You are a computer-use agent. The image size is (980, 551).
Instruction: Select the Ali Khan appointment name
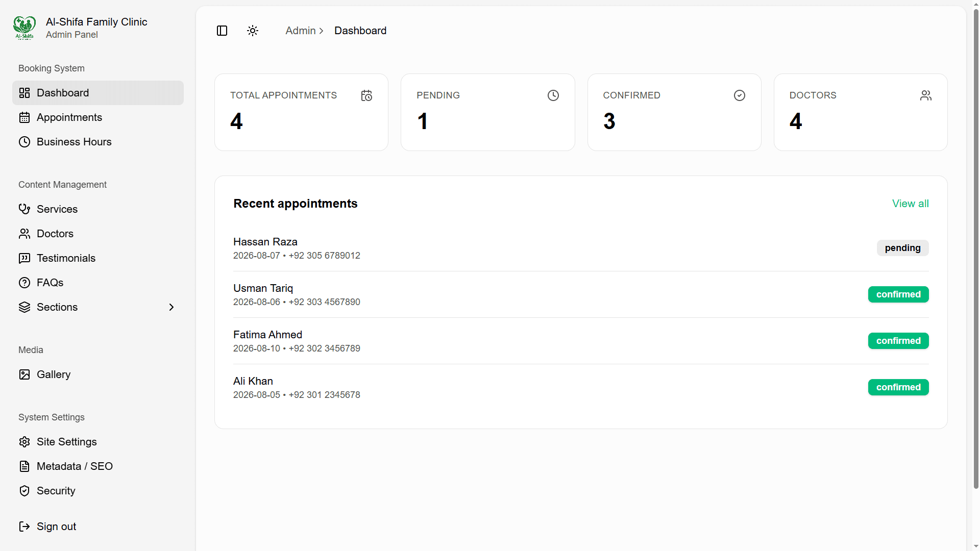(253, 381)
